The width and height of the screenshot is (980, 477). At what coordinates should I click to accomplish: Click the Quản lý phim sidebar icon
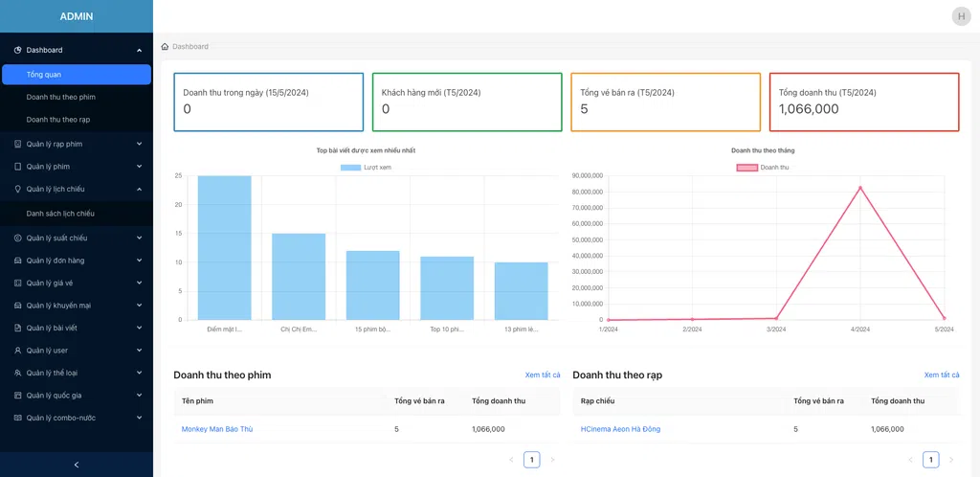tap(17, 167)
